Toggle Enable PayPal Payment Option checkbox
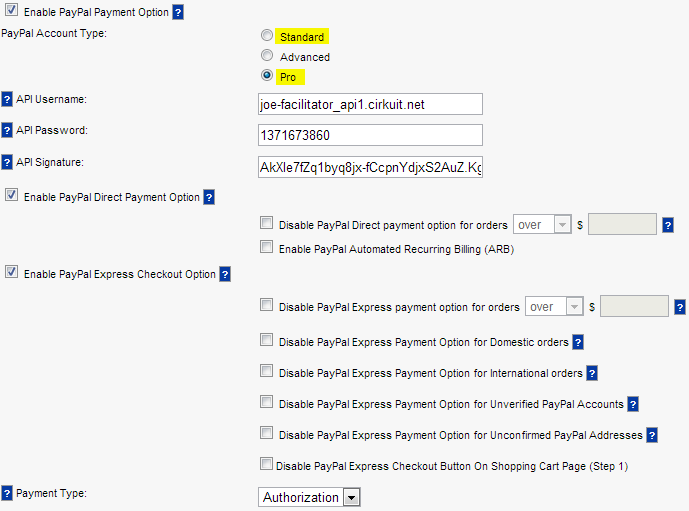The width and height of the screenshot is (689, 511). coord(11,10)
